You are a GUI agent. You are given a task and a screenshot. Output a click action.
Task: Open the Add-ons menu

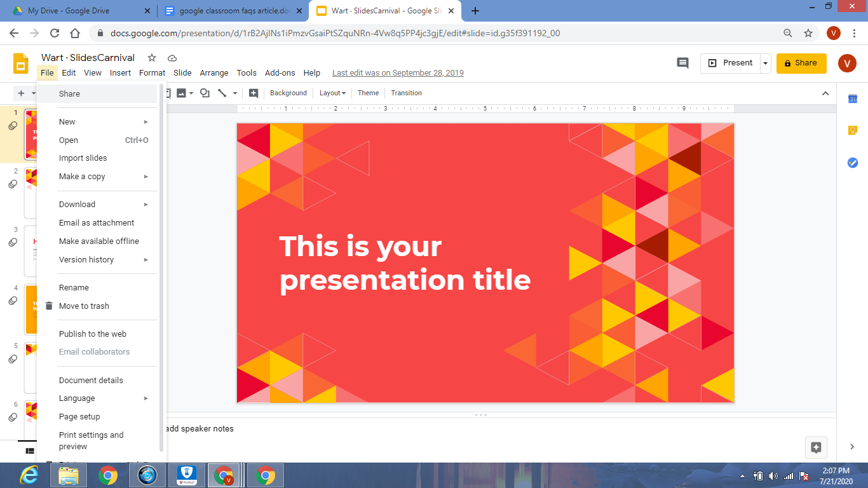click(x=280, y=73)
